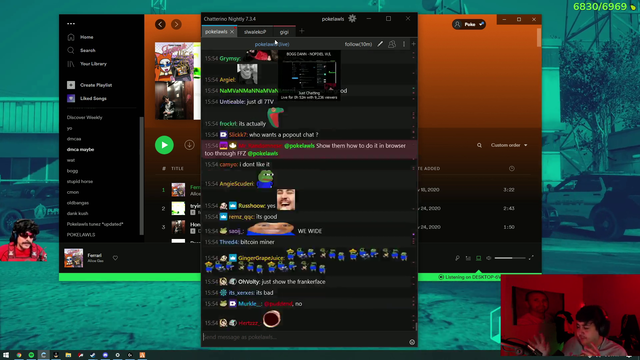Click the Spotify window vertical scrollbar

[x=539, y=37]
